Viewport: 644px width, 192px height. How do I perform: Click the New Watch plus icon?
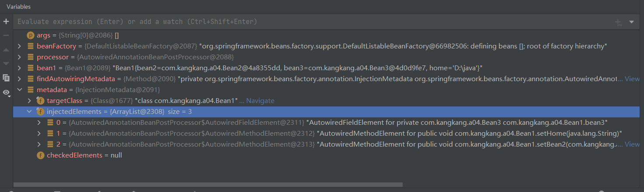pyautogui.click(x=6, y=21)
